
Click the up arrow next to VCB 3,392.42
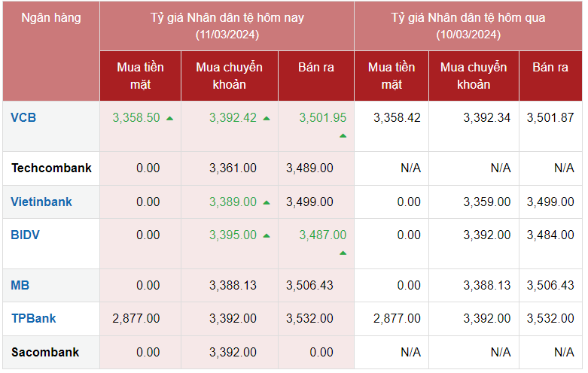point(267,119)
